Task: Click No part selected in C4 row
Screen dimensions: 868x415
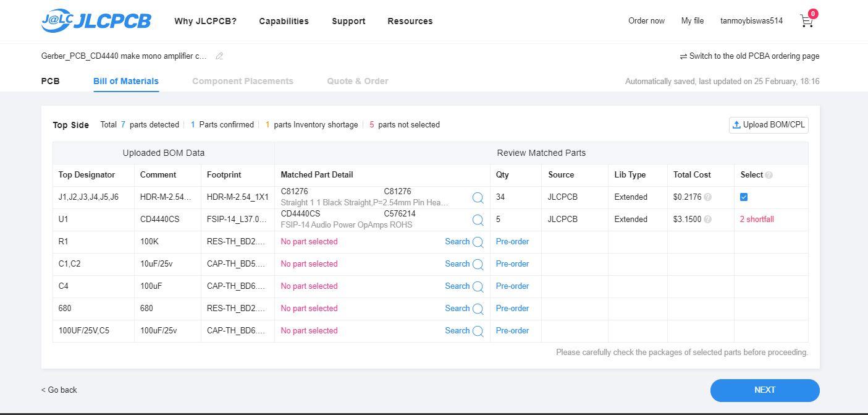Action: click(x=309, y=286)
